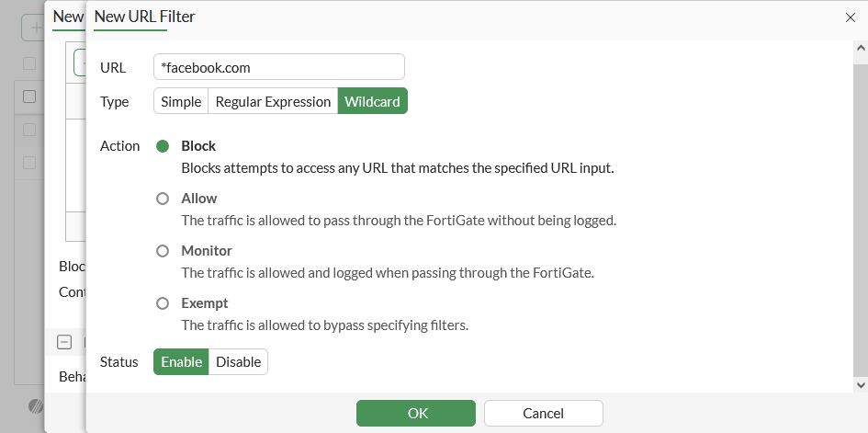This screenshot has height=433, width=868.
Task: Close the New URL Filter dialog
Action: 849,17
